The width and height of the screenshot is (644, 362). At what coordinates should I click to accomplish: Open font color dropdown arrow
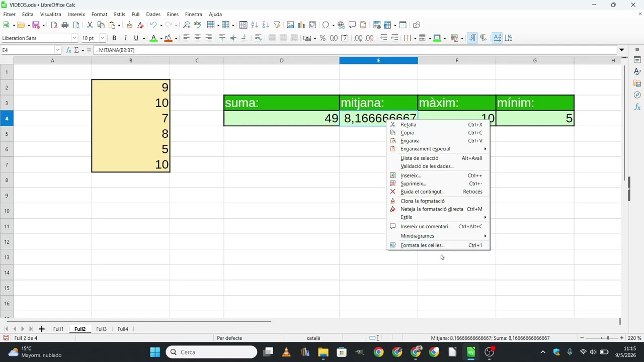(x=161, y=38)
